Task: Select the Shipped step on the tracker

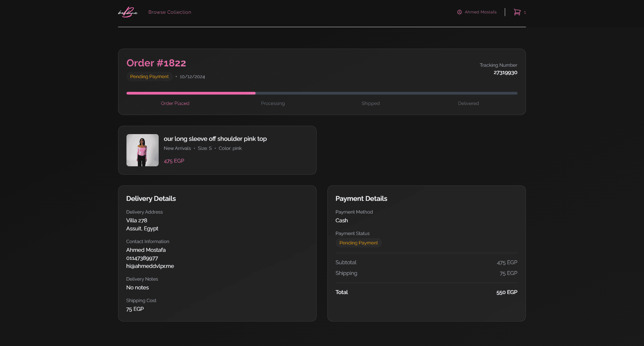Action: [x=370, y=103]
